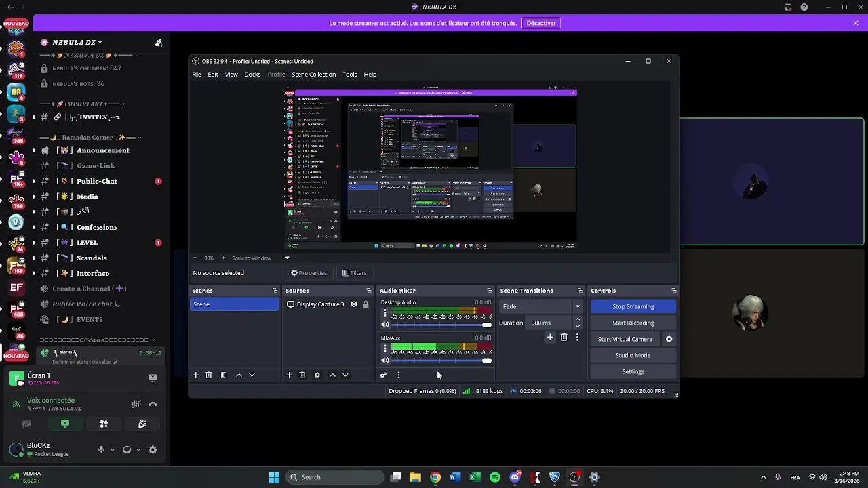Show hidden Windows tray icons chevron
868x488 pixels.
(764, 477)
